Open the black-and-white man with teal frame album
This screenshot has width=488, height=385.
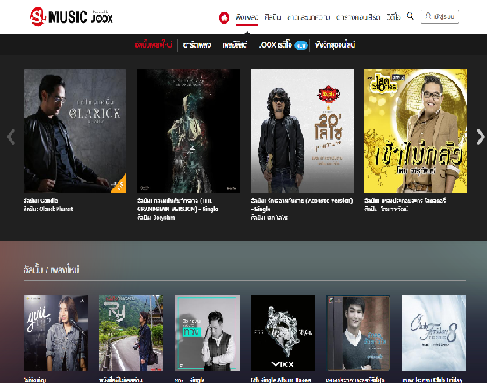(207, 333)
